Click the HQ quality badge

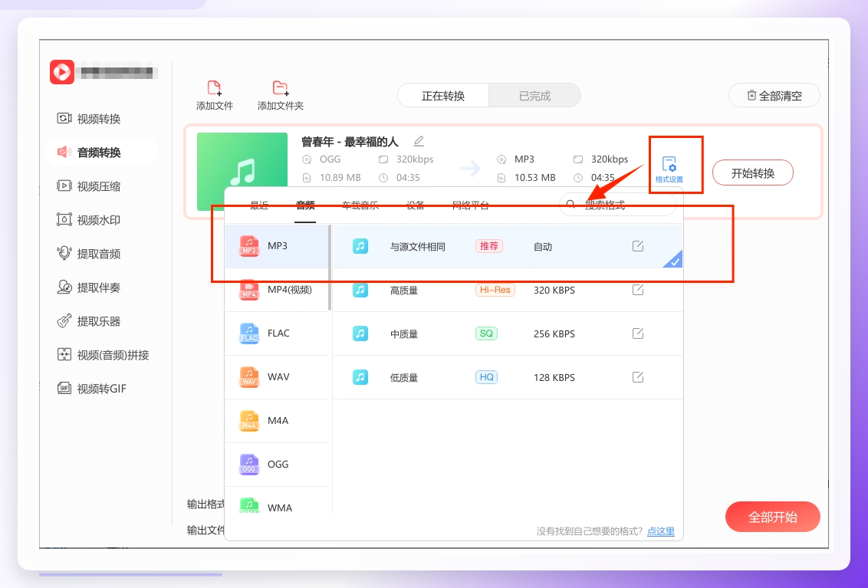tap(487, 377)
